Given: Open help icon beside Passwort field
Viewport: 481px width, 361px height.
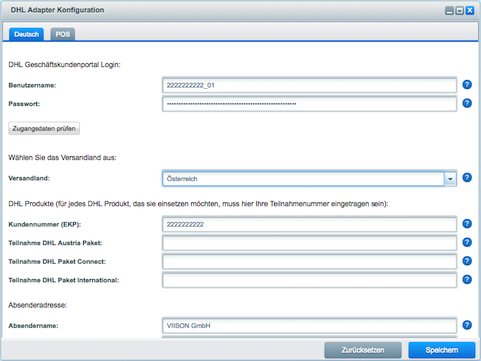Looking at the screenshot, I should (x=467, y=103).
